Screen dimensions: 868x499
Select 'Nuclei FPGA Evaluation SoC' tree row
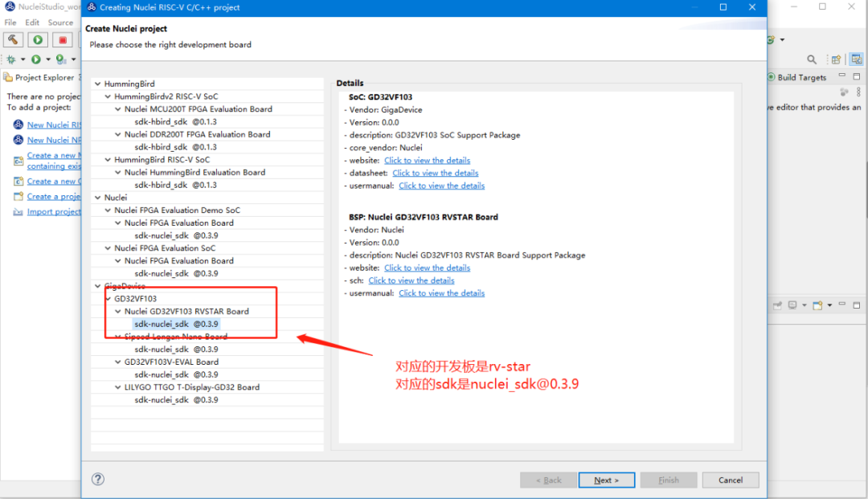[x=165, y=248]
